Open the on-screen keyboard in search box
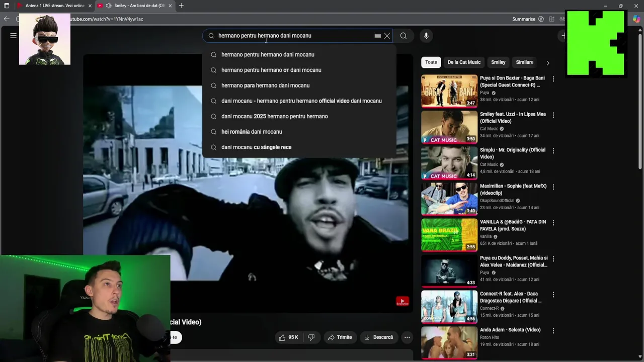 (x=377, y=36)
